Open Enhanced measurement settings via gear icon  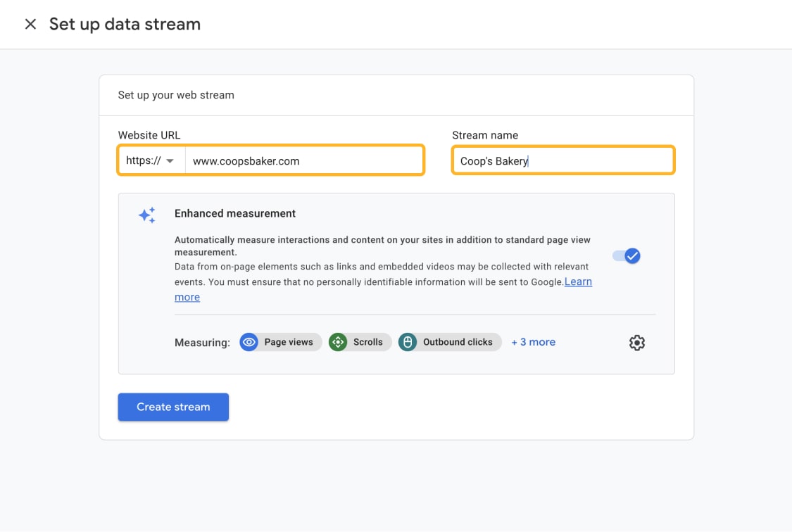point(636,343)
